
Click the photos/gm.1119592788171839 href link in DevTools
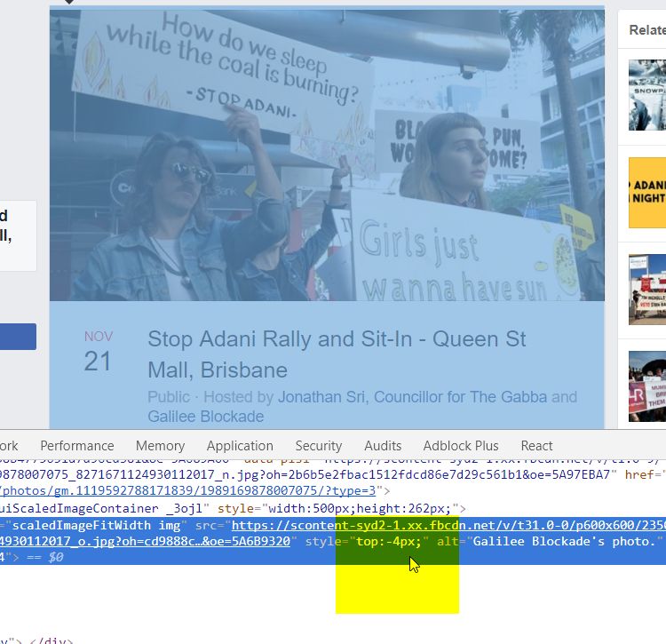point(187,490)
